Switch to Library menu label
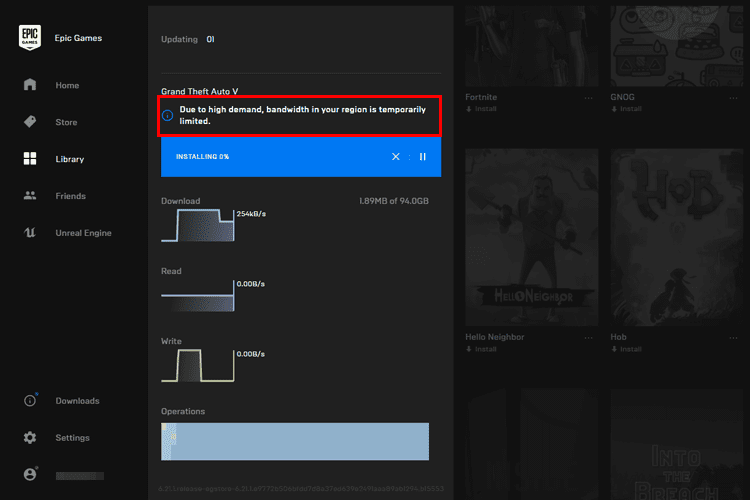 coord(69,159)
